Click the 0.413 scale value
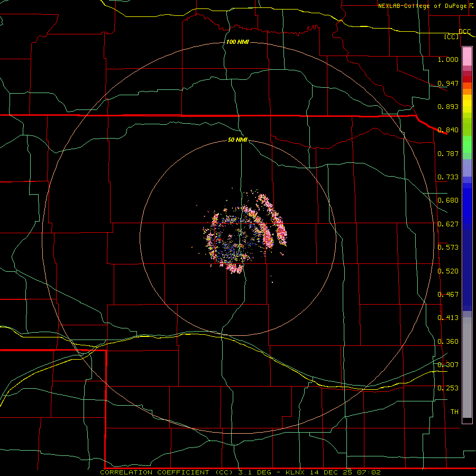This screenshot has width=476, height=476. [x=448, y=318]
